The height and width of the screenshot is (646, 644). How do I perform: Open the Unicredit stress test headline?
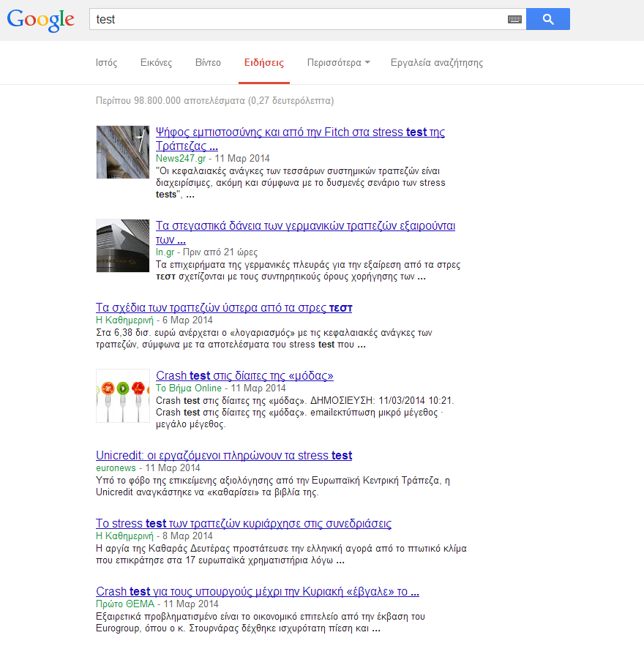224,455
